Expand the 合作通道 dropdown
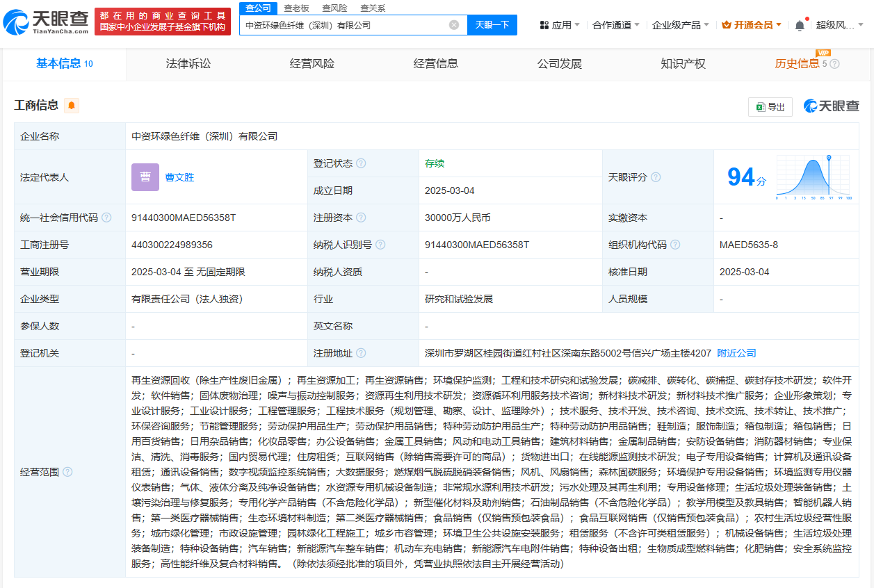The width and height of the screenshot is (874, 588). [x=617, y=25]
